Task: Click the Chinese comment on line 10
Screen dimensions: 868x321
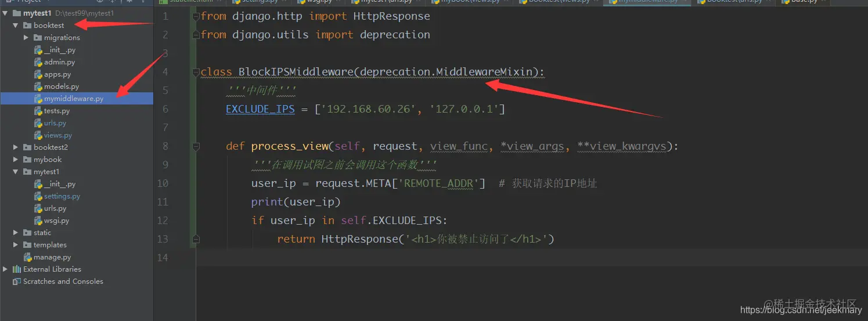Action: (548, 183)
